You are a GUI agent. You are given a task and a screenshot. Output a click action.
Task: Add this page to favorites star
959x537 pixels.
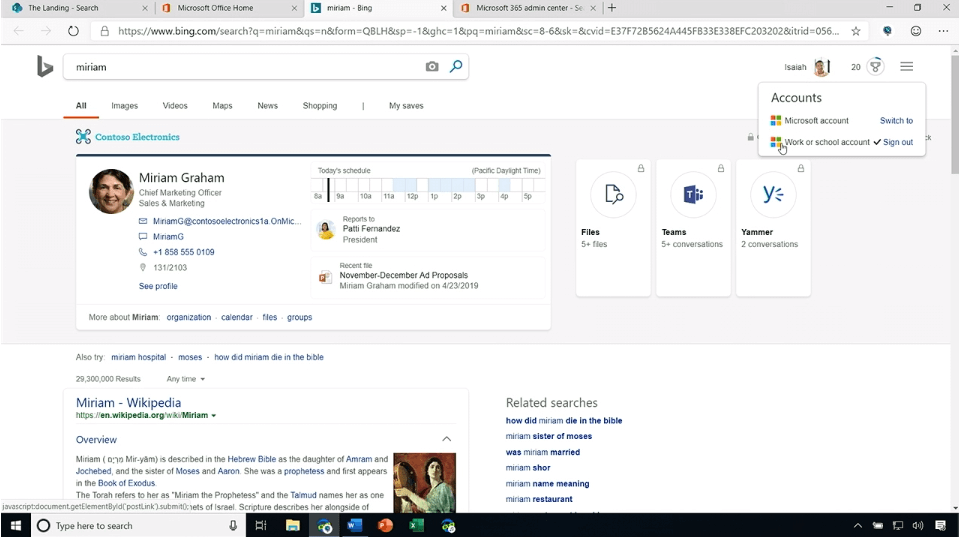856,31
